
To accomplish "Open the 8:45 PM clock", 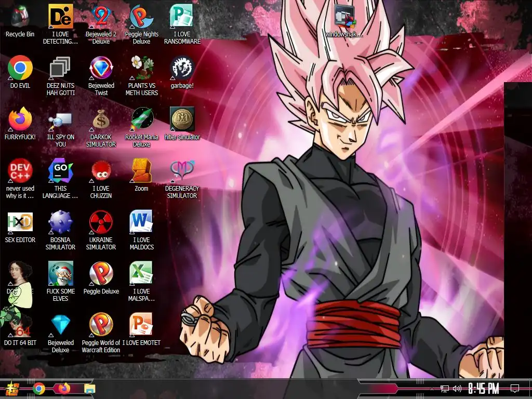I will click(x=484, y=389).
